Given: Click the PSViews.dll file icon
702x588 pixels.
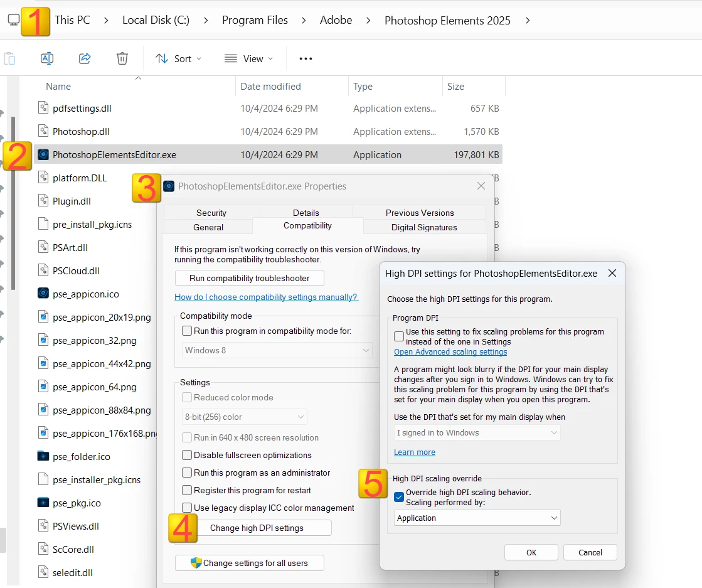Looking at the screenshot, I should (x=43, y=526).
